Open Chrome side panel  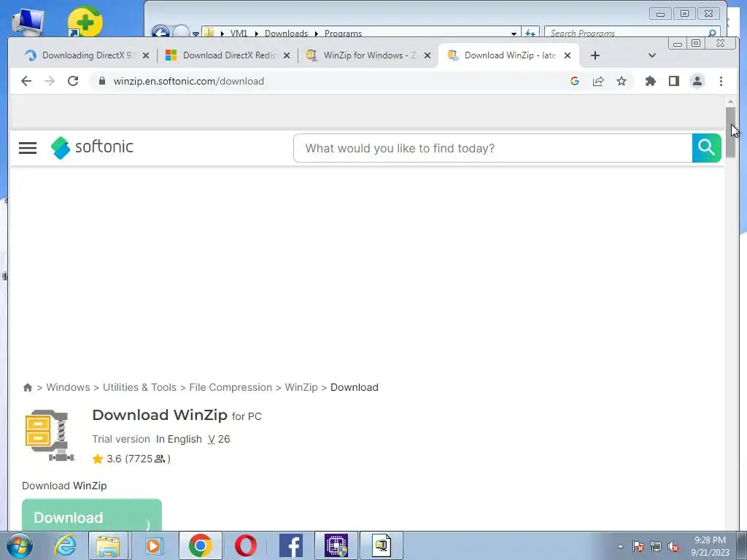[673, 81]
